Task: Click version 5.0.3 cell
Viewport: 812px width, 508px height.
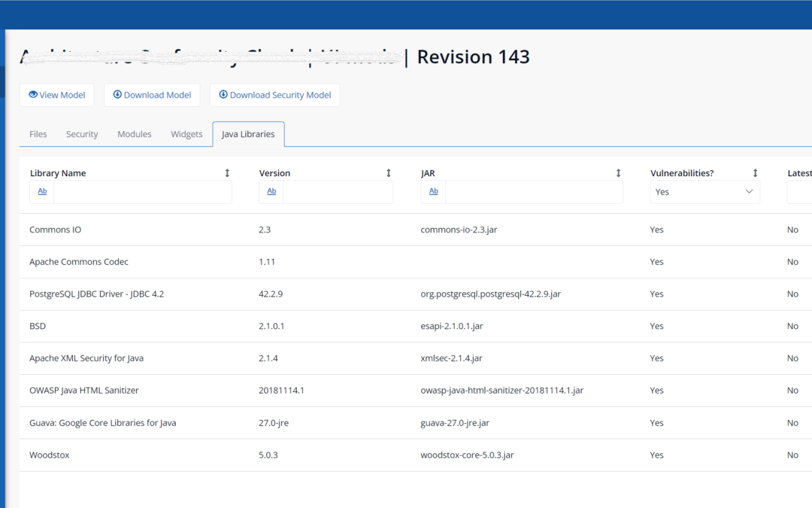Action: [268, 455]
